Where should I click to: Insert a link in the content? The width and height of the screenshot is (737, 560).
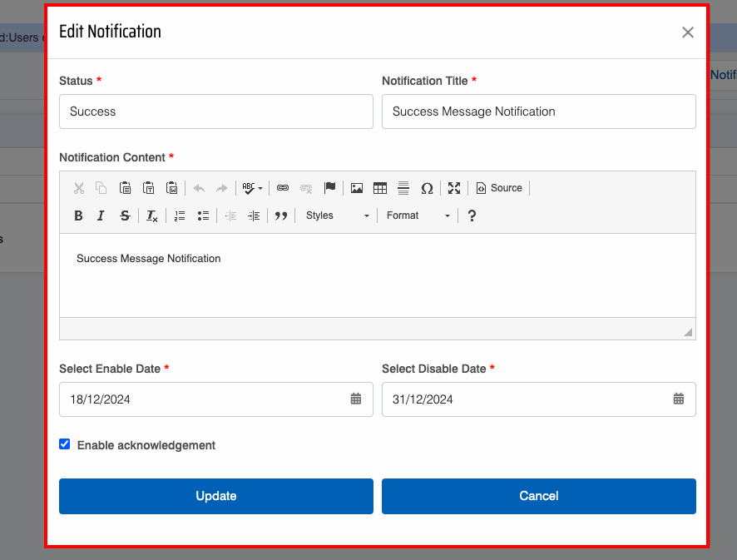pyautogui.click(x=283, y=188)
